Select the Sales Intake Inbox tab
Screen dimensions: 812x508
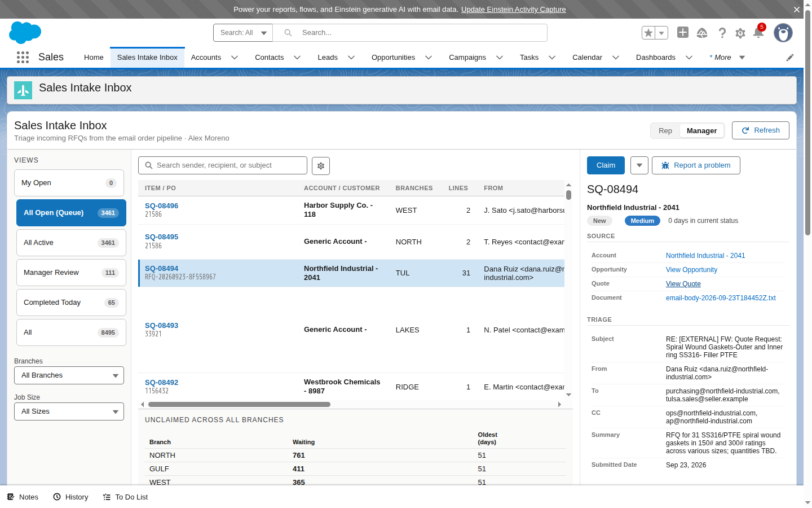(147, 58)
